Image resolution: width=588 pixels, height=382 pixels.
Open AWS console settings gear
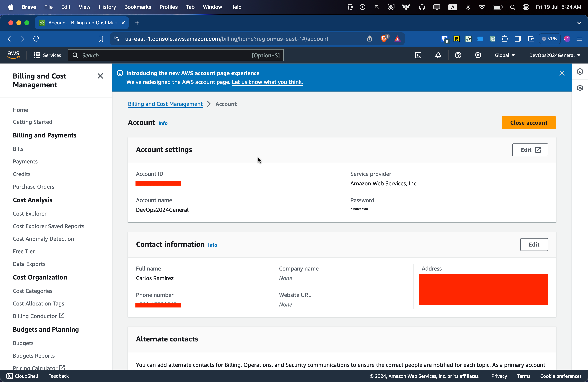(478, 55)
